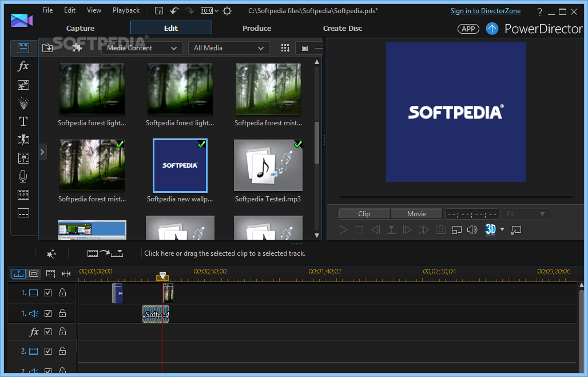Open the Media Content dropdown

coord(142,48)
